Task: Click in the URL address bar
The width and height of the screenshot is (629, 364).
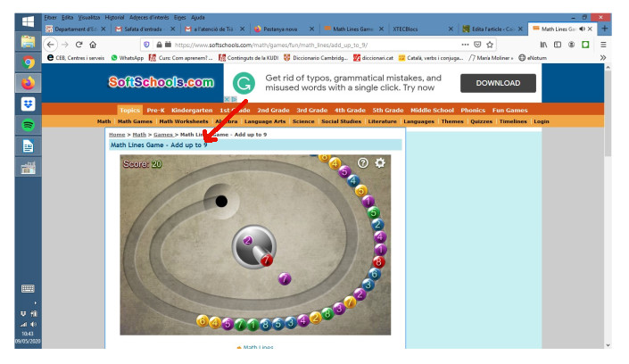Action: tap(312, 44)
